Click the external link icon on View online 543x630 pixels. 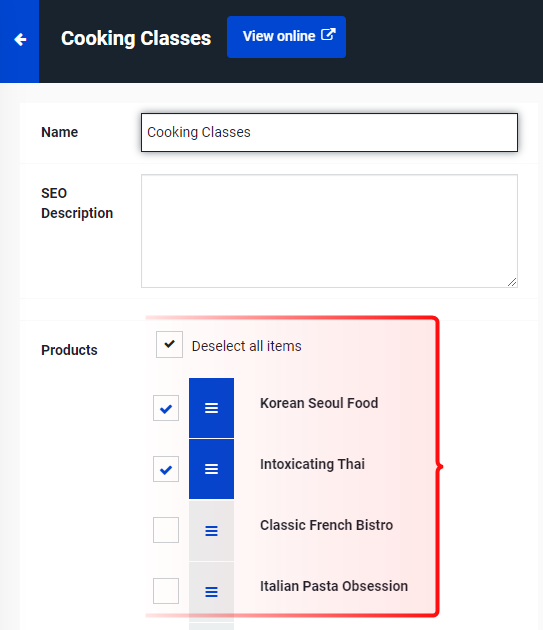point(328,35)
